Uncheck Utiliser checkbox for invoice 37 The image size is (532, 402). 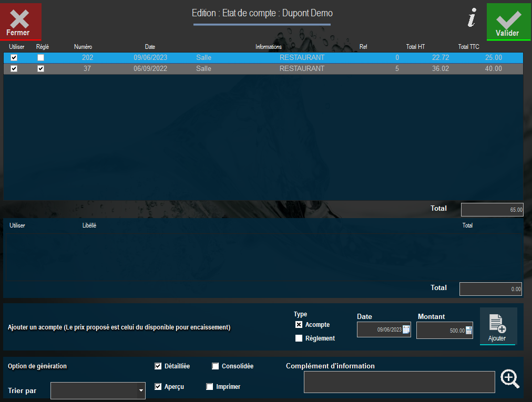(x=14, y=69)
